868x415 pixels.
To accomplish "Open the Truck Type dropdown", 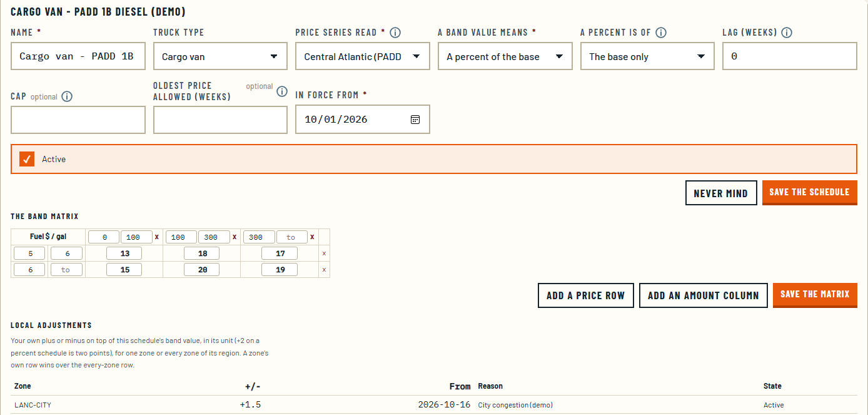I will [x=220, y=56].
